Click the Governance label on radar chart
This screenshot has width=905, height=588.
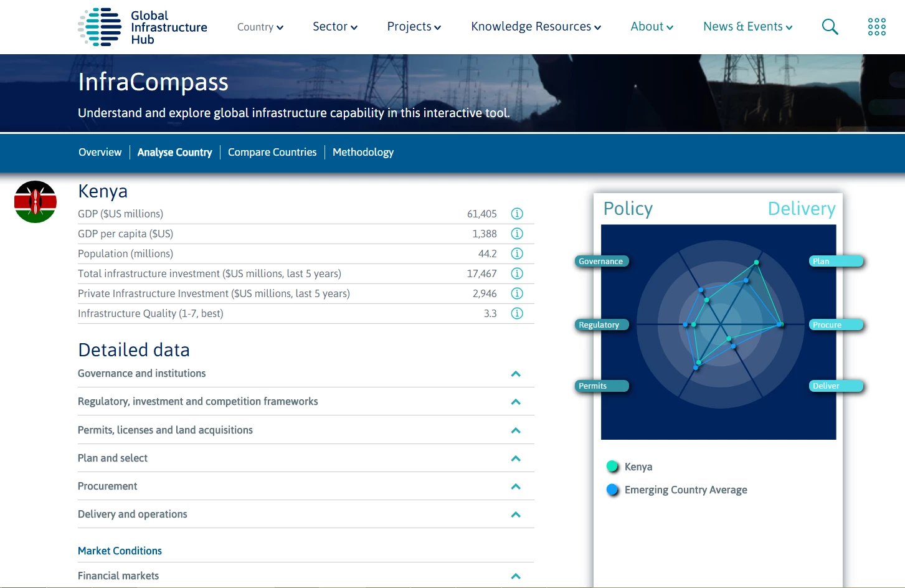tap(602, 261)
